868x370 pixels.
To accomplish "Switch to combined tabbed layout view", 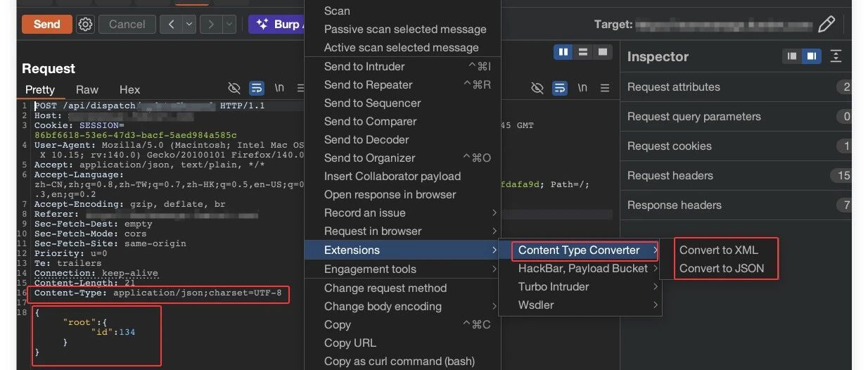I will click(603, 52).
